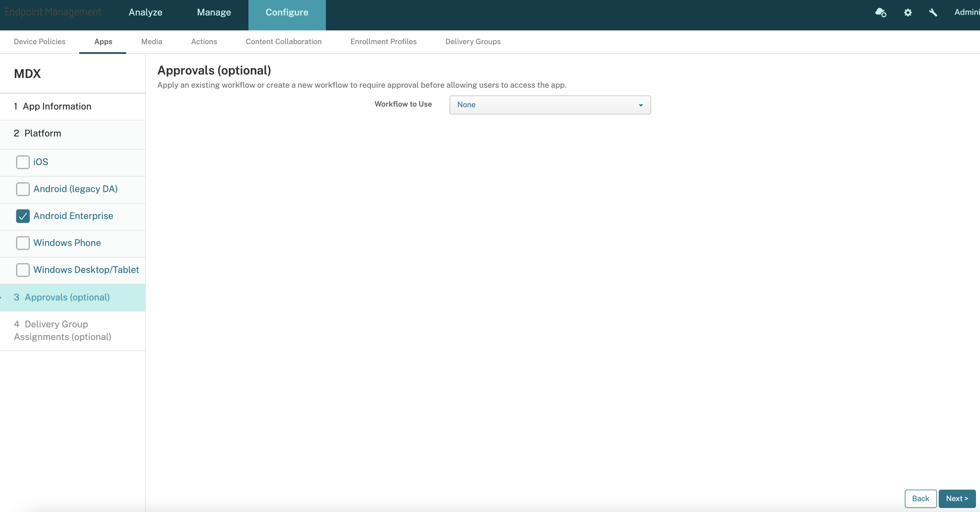Click the wrench troubleshooting icon
The width and height of the screenshot is (980, 512).
933,13
